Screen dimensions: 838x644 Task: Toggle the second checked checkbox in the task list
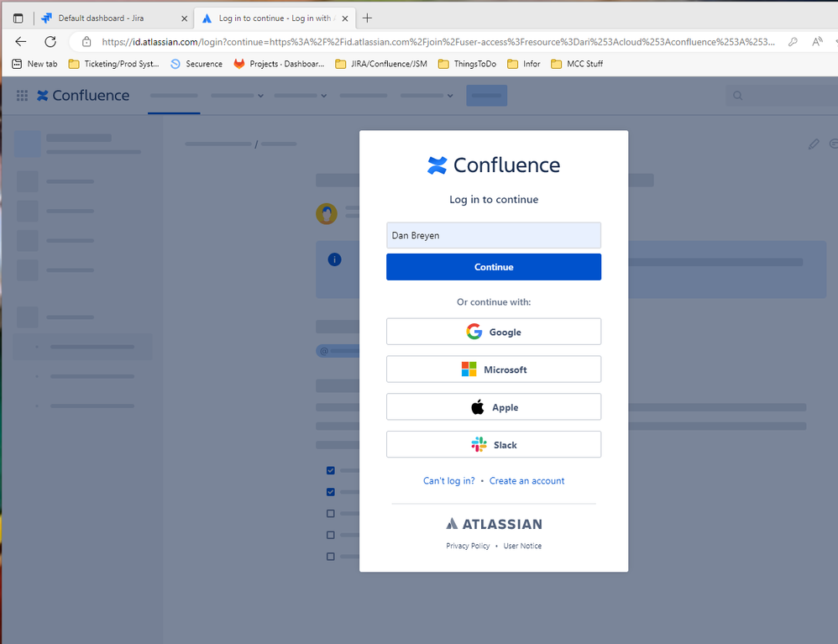coord(331,492)
